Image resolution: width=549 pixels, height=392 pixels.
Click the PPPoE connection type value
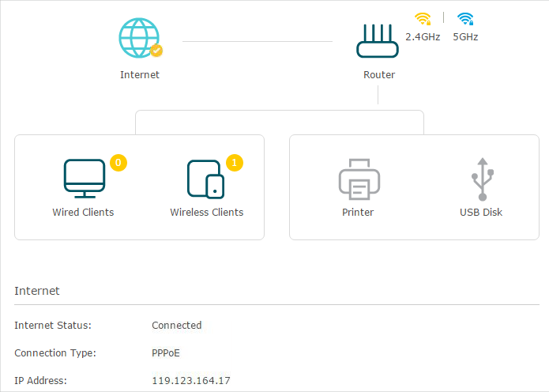pyautogui.click(x=166, y=352)
